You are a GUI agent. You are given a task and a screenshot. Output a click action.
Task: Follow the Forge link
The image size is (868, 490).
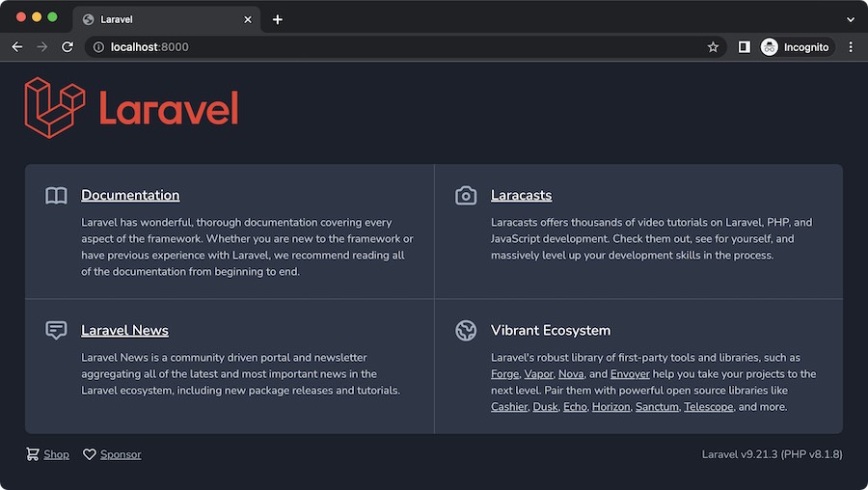(x=504, y=373)
